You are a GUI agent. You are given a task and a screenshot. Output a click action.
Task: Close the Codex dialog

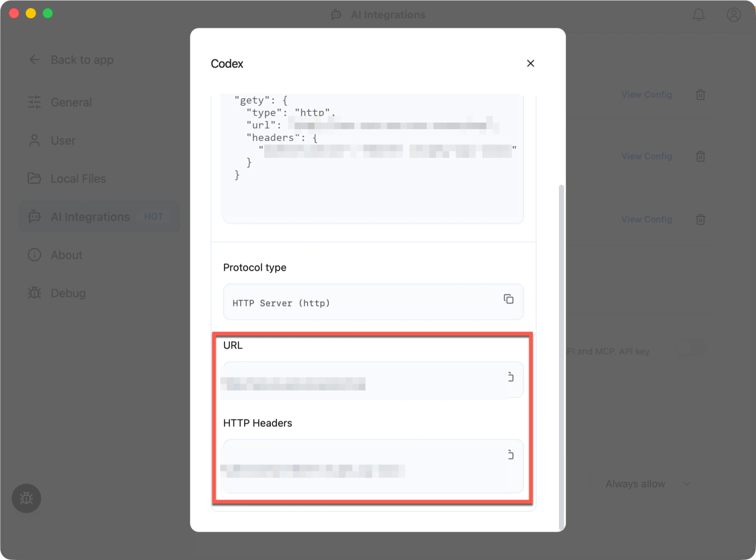pyautogui.click(x=530, y=63)
